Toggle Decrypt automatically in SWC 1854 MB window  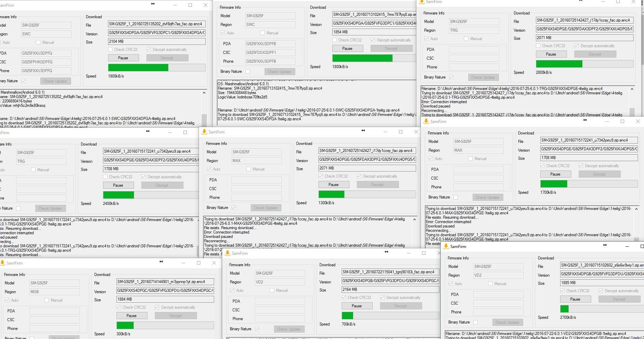coord(373,40)
